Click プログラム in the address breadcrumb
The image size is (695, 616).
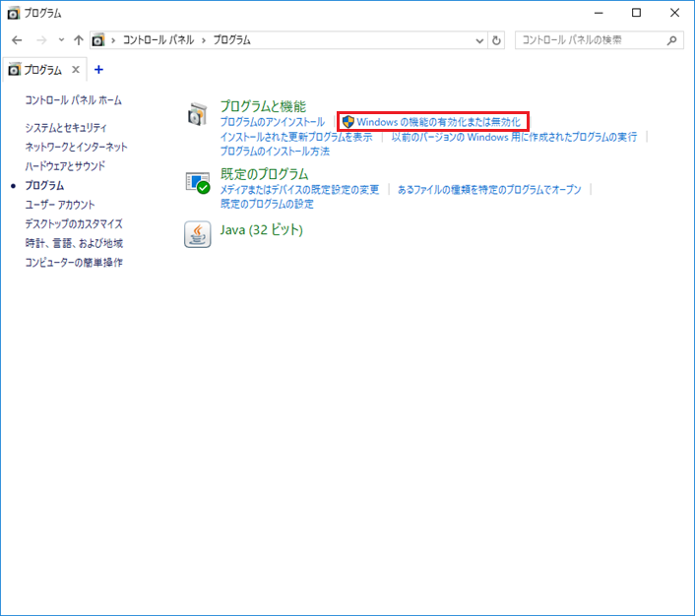tap(231, 40)
